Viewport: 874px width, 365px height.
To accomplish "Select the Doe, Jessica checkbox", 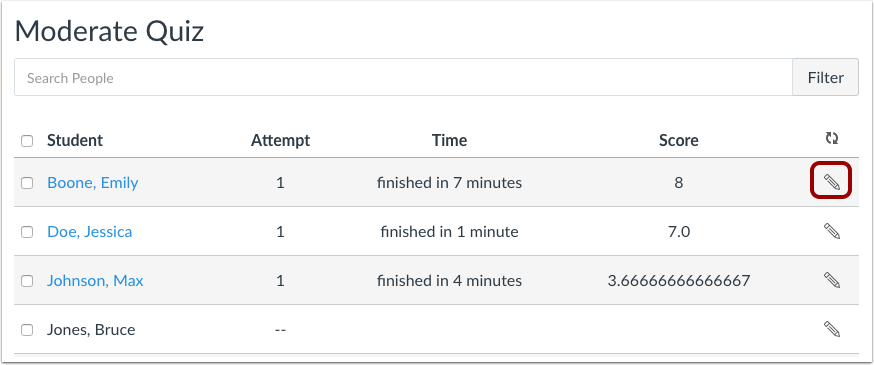I will tap(27, 232).
